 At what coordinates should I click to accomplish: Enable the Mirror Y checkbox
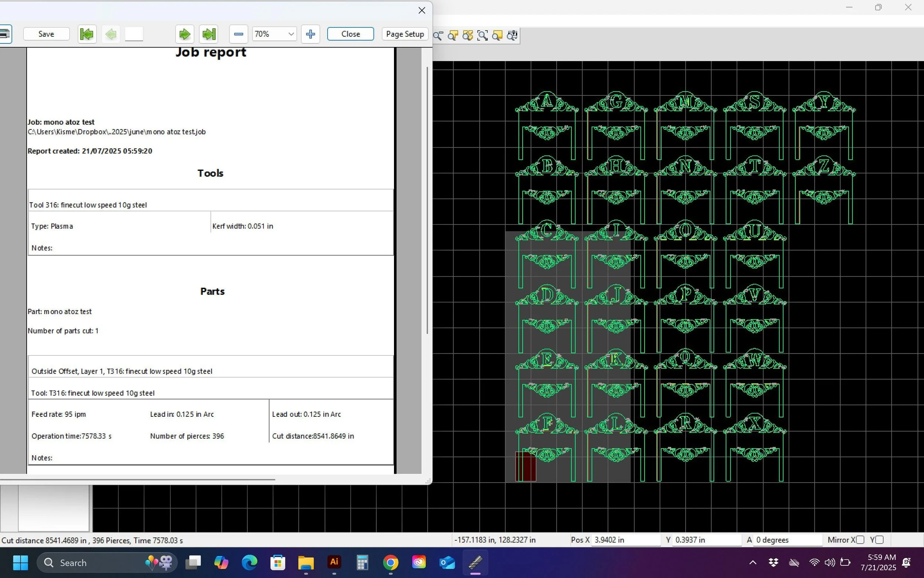click(879, 540)
